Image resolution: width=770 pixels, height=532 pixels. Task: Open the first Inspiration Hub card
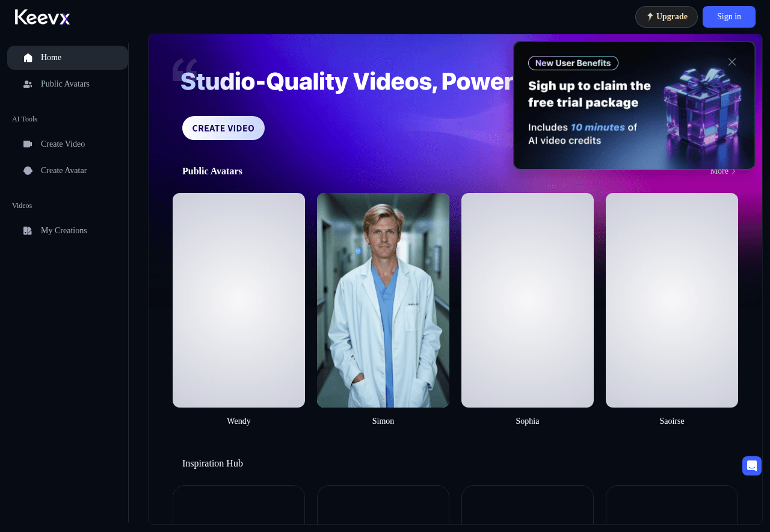[x=239, y=505]
